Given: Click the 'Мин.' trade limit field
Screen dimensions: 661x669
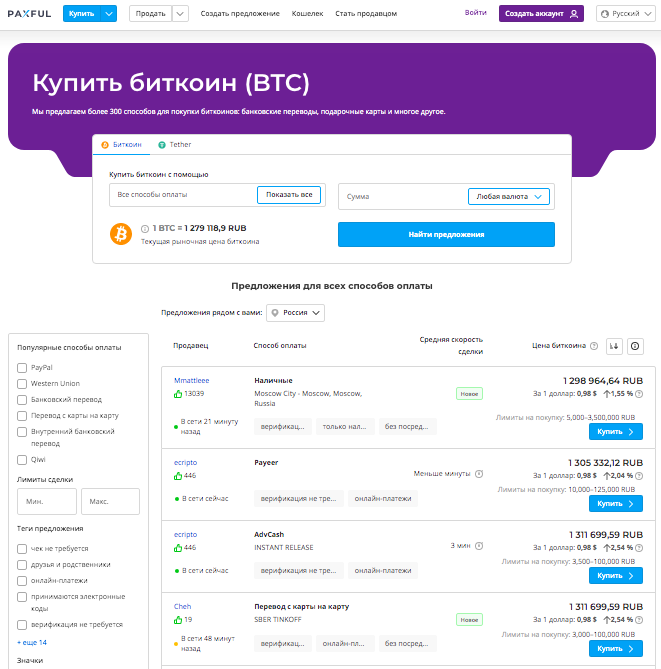Looking at the screenshot, I should (x=47, y=501).
